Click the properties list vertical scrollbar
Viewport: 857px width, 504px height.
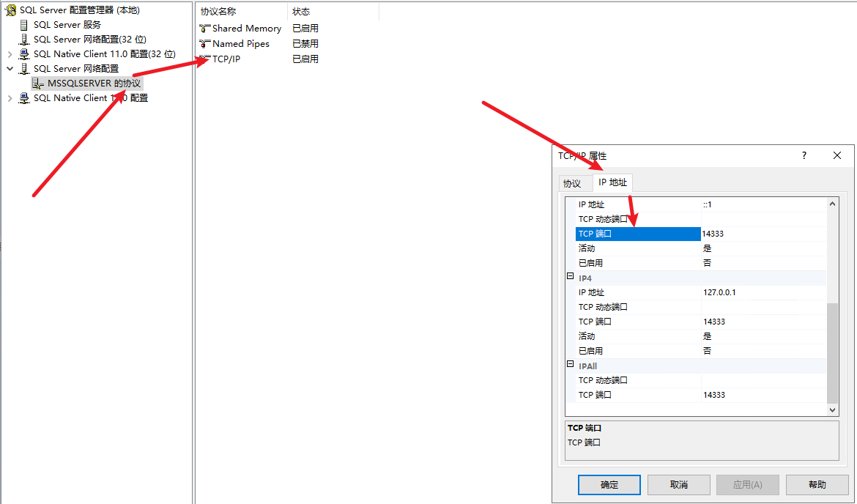pos(832,352)
